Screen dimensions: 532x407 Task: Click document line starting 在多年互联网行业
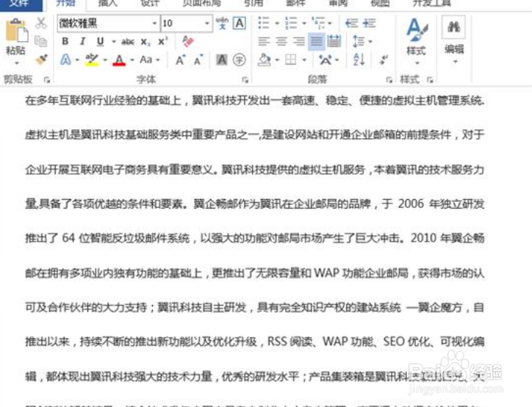(x=255, y=101)
